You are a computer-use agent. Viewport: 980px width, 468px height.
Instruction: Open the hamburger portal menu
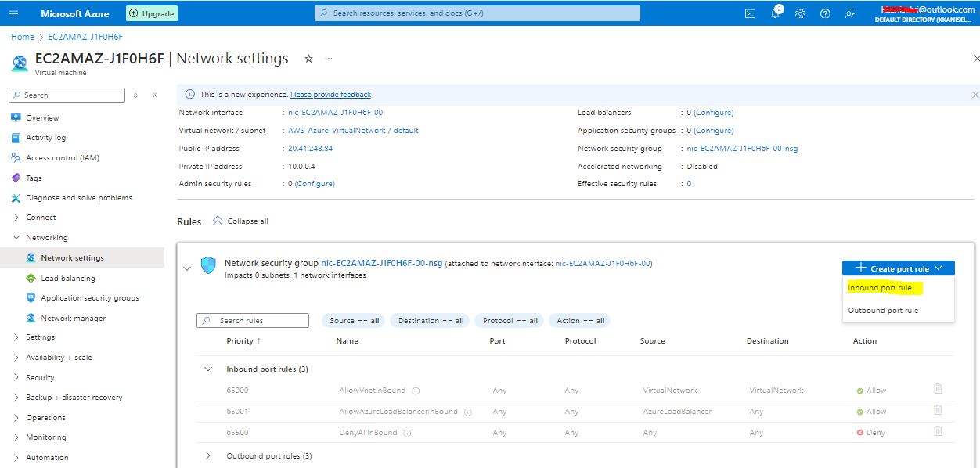14,13
